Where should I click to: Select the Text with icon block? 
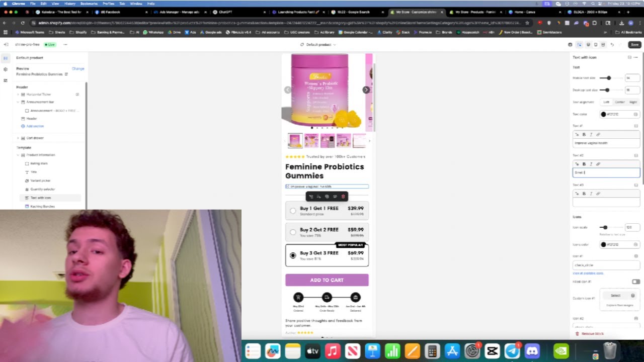50,198
